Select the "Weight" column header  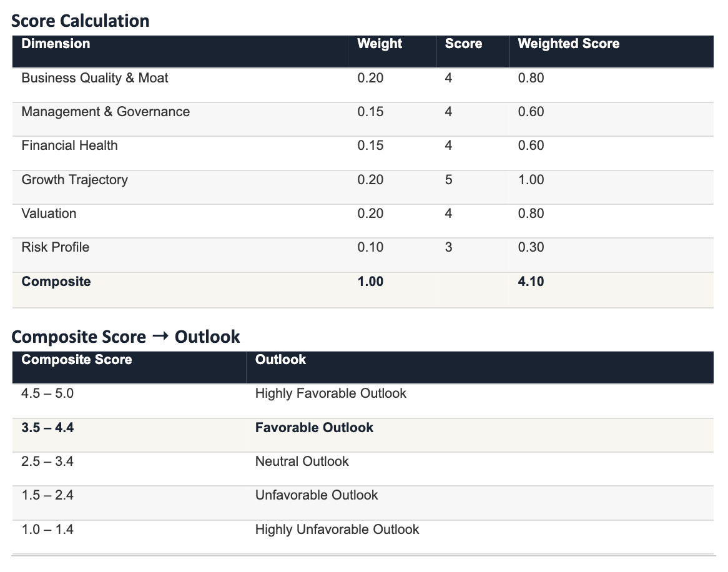pyautogui.click(x=380, y=44)
